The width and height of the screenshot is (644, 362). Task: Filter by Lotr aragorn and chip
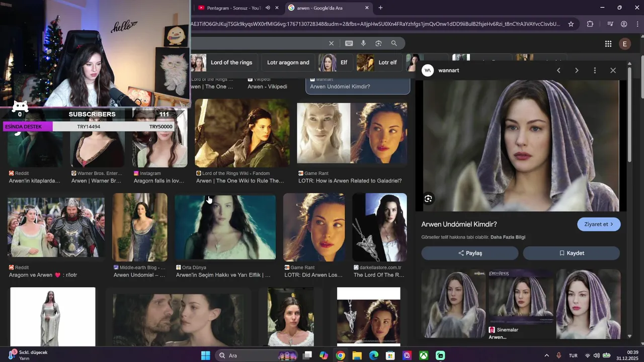click(x=288, y=63)
